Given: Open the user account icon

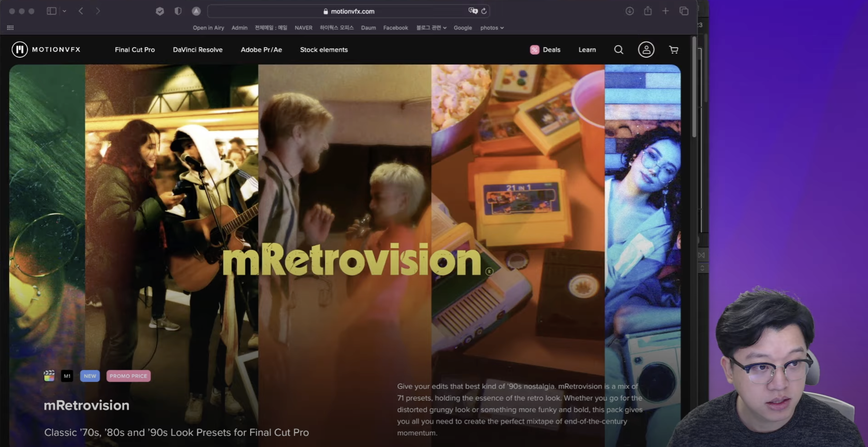Looking at the screenshot, I should click(x=646, y=50).
